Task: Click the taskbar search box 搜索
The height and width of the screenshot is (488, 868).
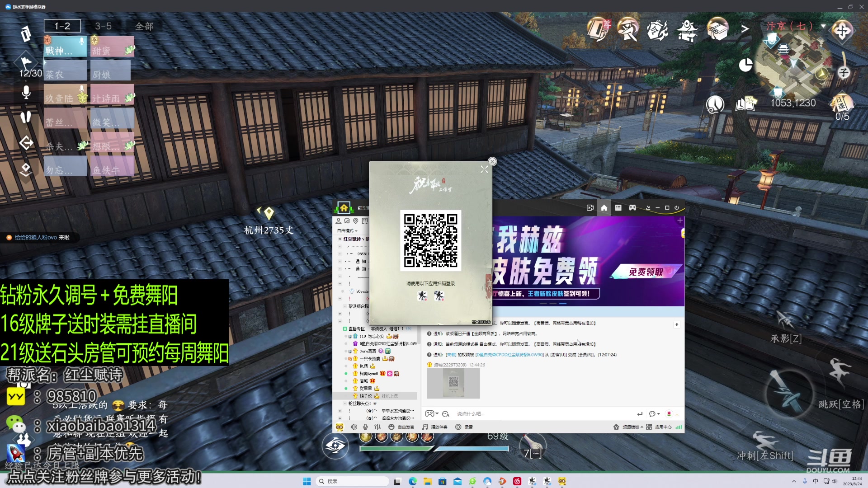Action: pyautogui.click(x=353, y=481)
